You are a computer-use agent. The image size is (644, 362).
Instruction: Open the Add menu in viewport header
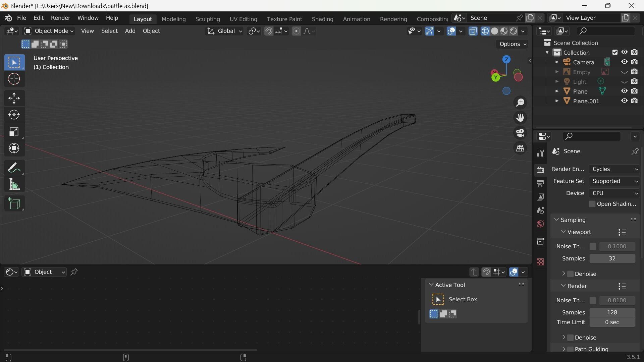[x=130, y=31]
